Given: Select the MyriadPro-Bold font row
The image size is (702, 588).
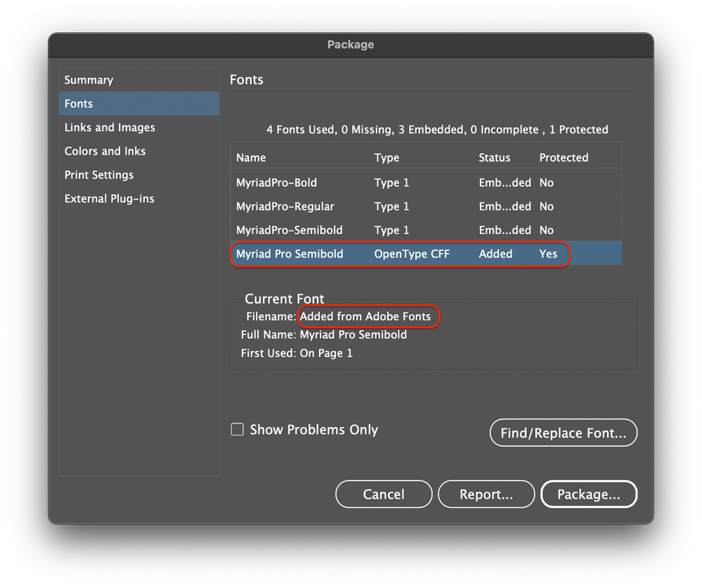Looking at the screenshot, I should pos(427,182).
